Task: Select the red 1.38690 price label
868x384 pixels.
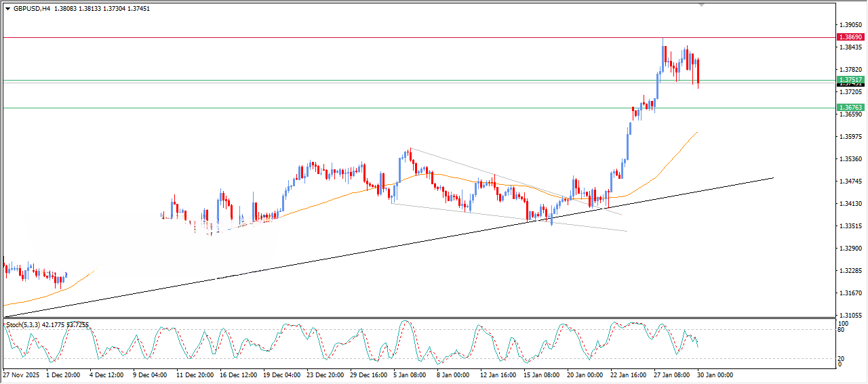Action: (x=850, y=37)
